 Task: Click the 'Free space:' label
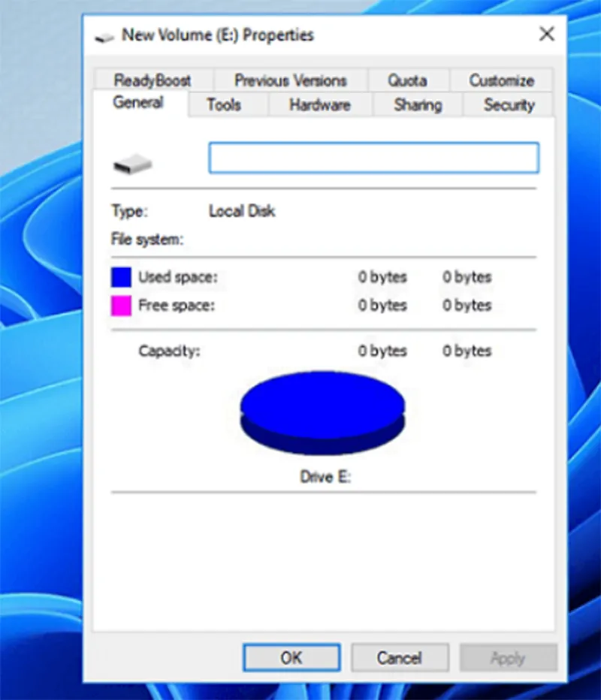pos(177,306)
